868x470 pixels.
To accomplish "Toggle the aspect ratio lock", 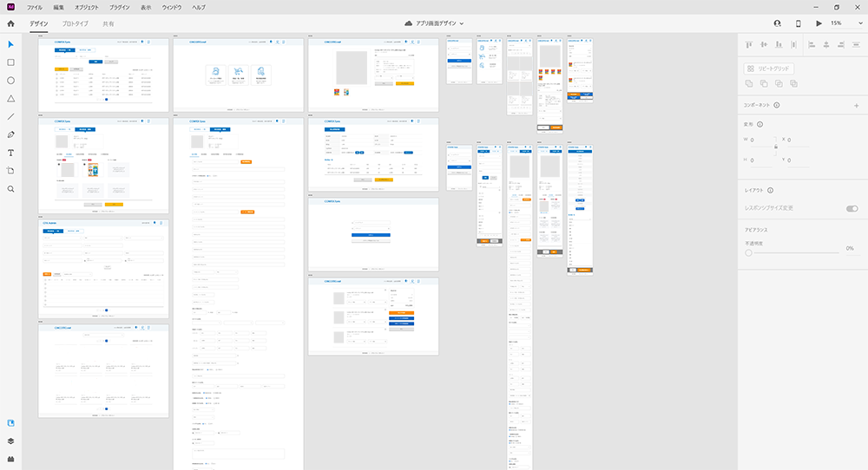I will (x=775, y=146).
